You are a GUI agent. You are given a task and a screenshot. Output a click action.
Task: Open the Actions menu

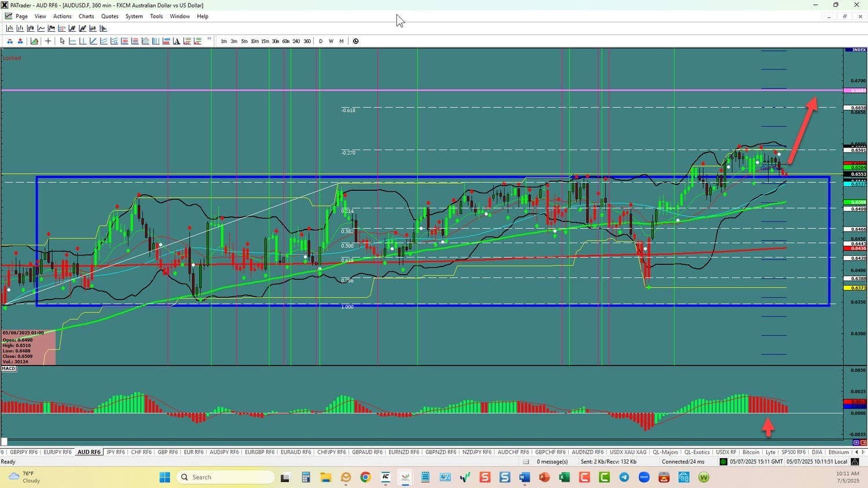pos(62,16)
